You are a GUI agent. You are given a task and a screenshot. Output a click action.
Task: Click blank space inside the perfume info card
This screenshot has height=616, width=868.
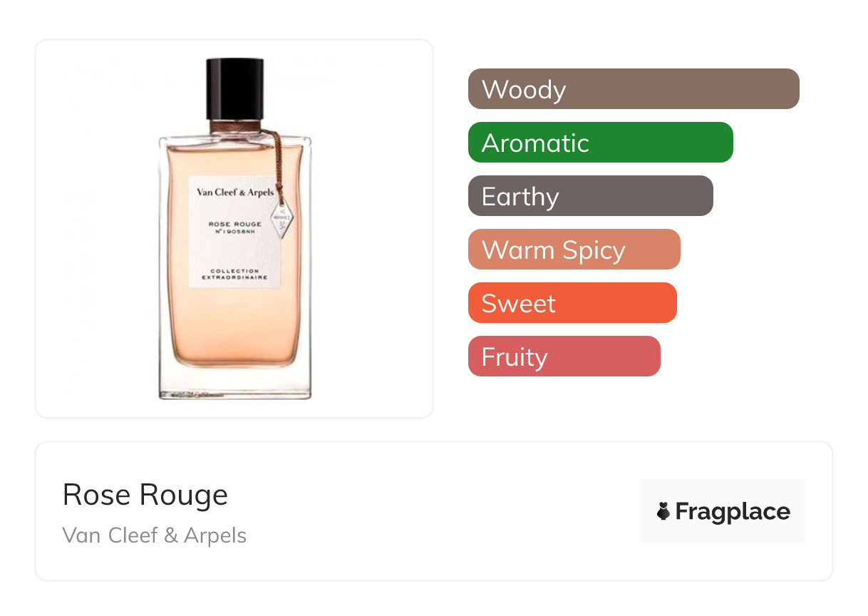pyautogui.click(x=442, y=511)
